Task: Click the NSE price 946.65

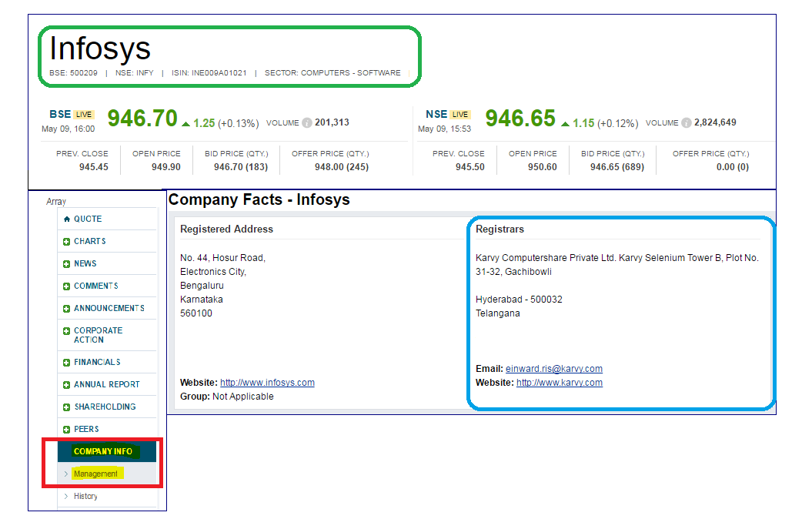Action: (520, 119)
